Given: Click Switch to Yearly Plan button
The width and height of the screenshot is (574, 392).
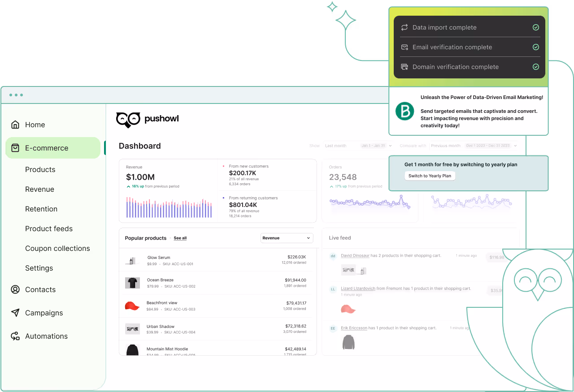Looking at the screenshot, I should click(x=430, y=176).
